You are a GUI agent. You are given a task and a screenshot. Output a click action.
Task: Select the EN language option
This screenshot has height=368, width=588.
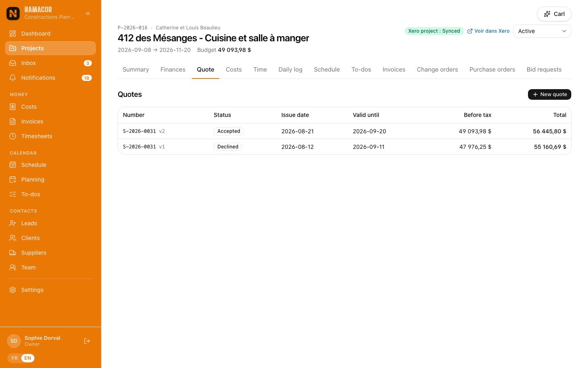[28, 358]
